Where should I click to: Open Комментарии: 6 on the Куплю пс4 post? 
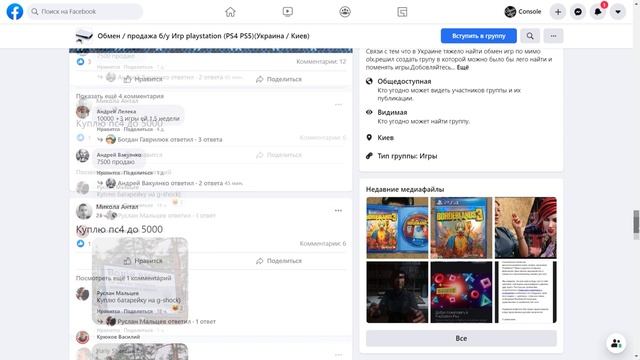click(322, 244)
